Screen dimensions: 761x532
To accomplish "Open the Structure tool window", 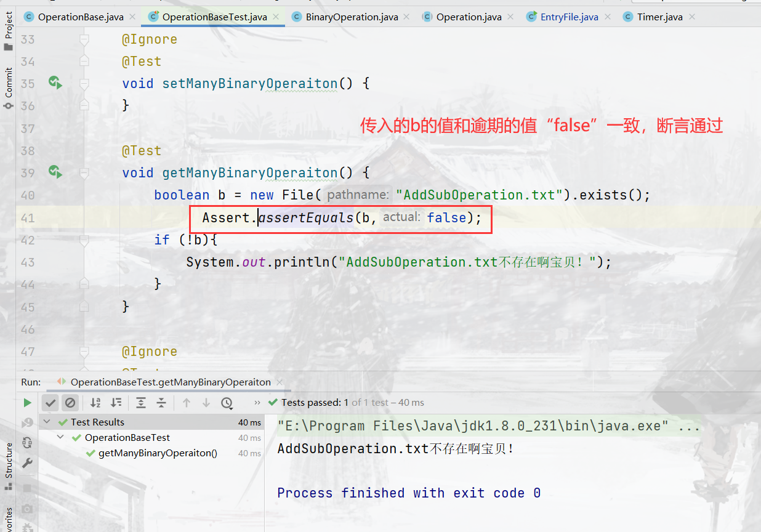I will [x=8, y=467].
